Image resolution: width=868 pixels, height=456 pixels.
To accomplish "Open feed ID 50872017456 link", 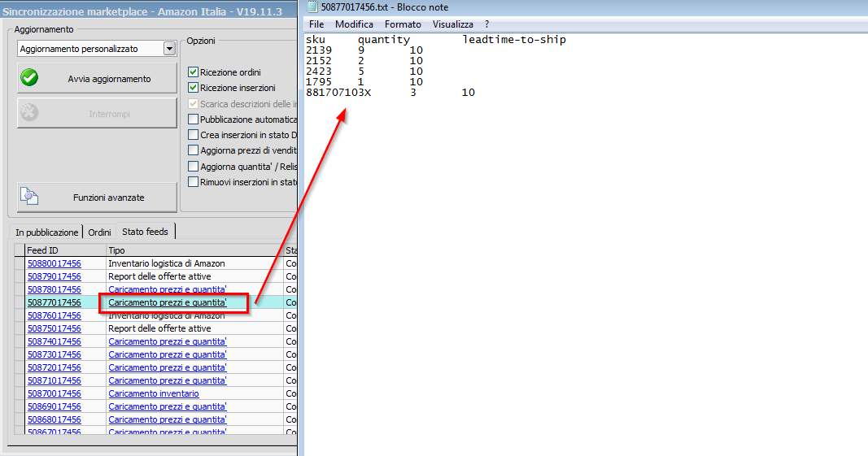I will click(55, 367).
